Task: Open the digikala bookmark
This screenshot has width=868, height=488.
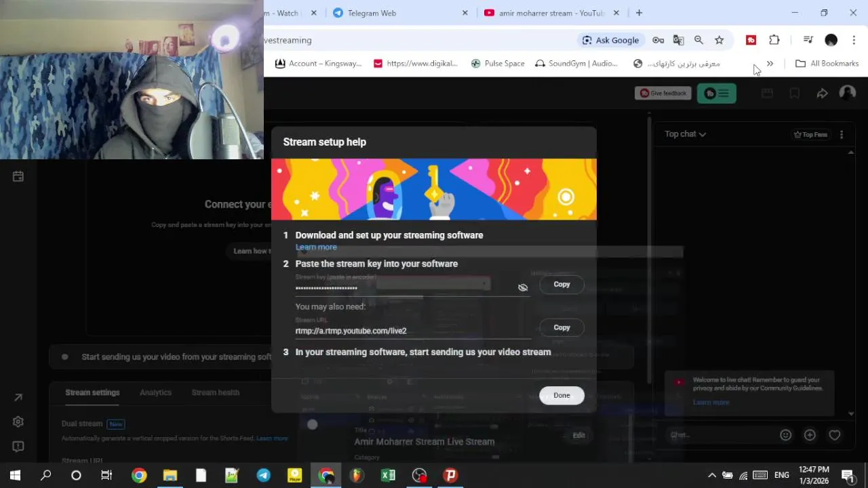Action: coord(416,64)
